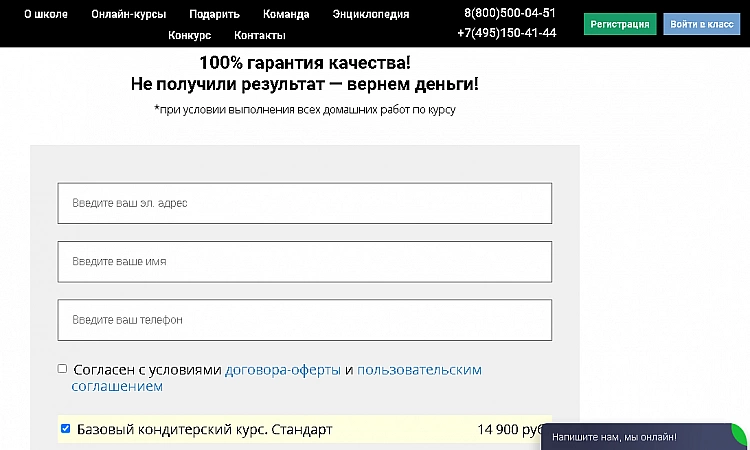Viewport: 750px width, 450px height.
Task: Open the 'Конкурс' menu link
Action: pyautogui.click(x=190, y=35)
